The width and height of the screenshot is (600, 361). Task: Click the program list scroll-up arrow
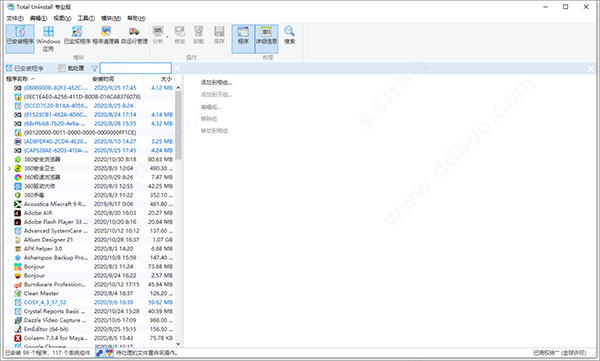(x=178, y=87)
